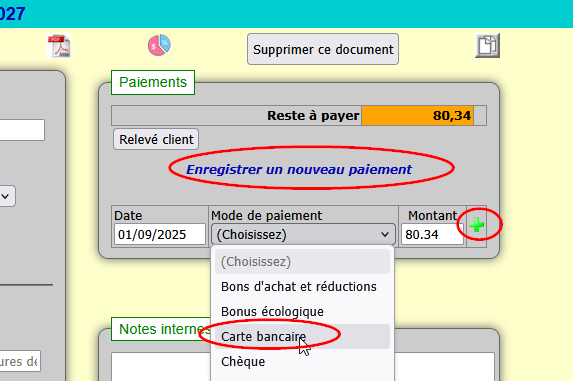Screen dimensions: 573x381
Task: Add payment with green plus icon
Action: click(x=477, y=225)
